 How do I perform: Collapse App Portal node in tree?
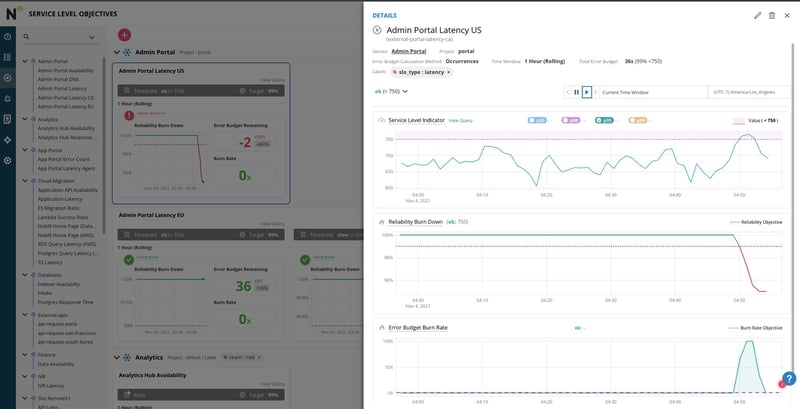coord(25,150)
